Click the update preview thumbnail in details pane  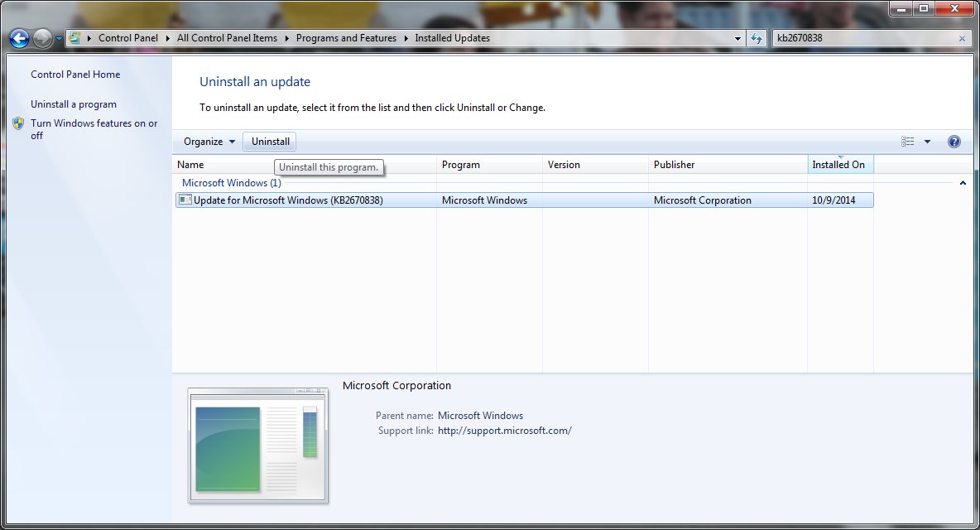[x=258, y=446]
